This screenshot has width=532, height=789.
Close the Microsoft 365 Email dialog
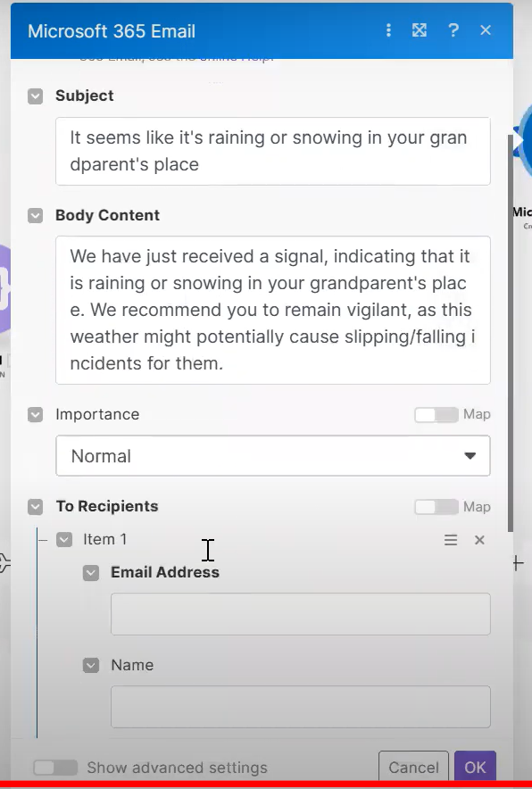pyautogui.click(x=486, y=30)
